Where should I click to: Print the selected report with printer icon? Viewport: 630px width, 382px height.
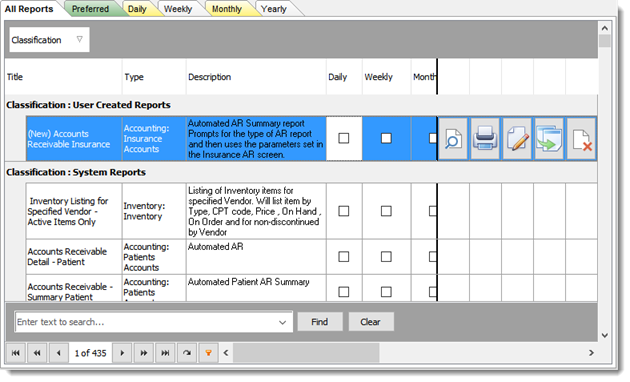485,139
